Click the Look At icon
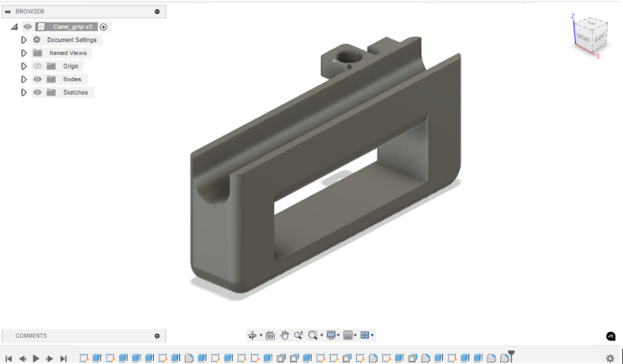This screenshot has height=364, width=623. click(x=270, y=335)
